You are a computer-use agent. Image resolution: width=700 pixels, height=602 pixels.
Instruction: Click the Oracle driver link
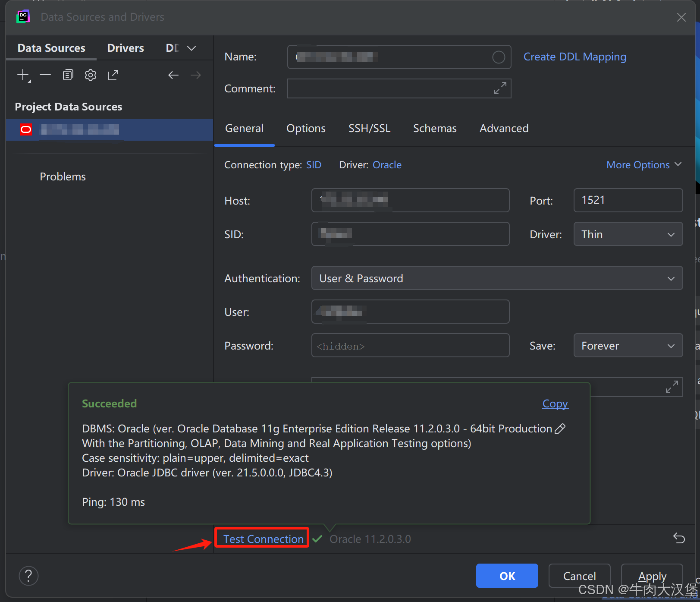(x=387, y=165)
